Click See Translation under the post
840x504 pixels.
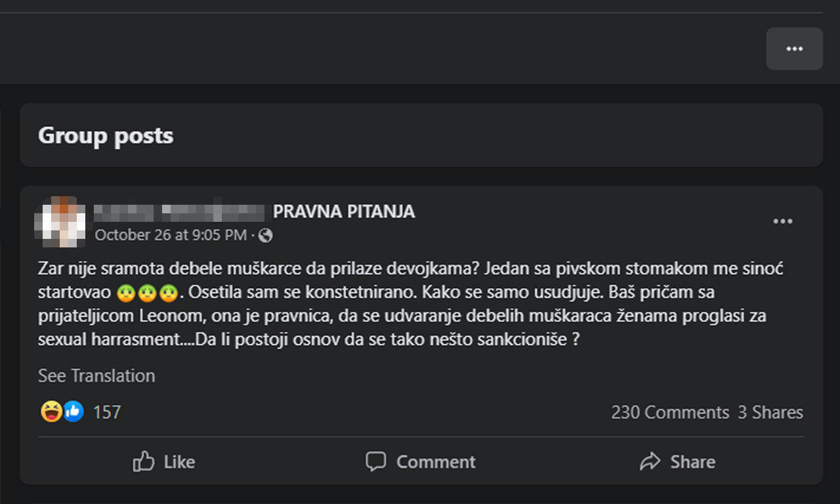(96, 376)
